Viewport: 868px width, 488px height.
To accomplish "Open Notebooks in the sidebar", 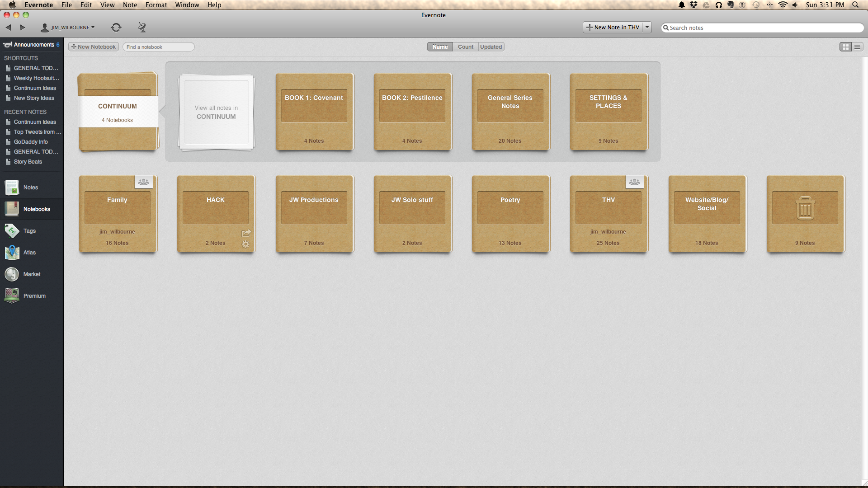I will point(32,209).
